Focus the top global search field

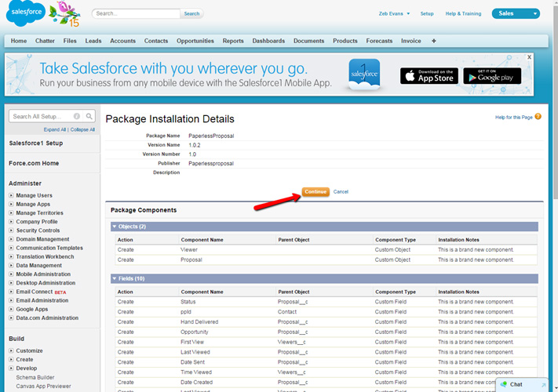pyautogui.click(x=136, y=13)
